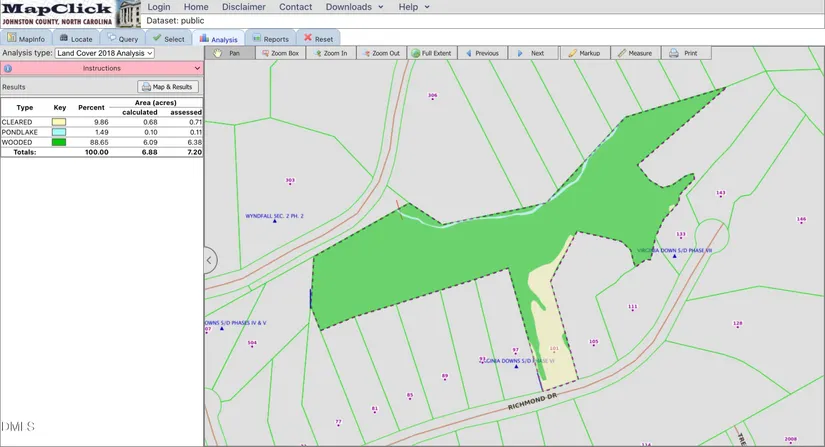Select the Pan tool
825x447 pixels.
[228, 53]
